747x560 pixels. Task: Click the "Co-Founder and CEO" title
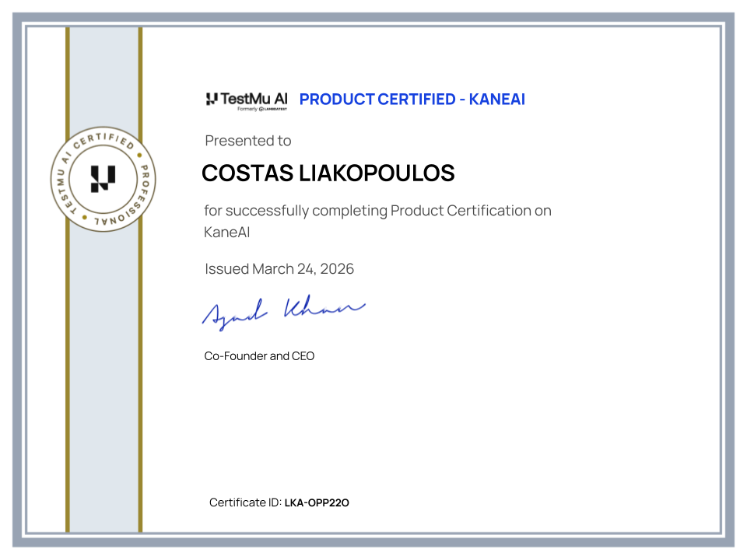tap(259, 355)
